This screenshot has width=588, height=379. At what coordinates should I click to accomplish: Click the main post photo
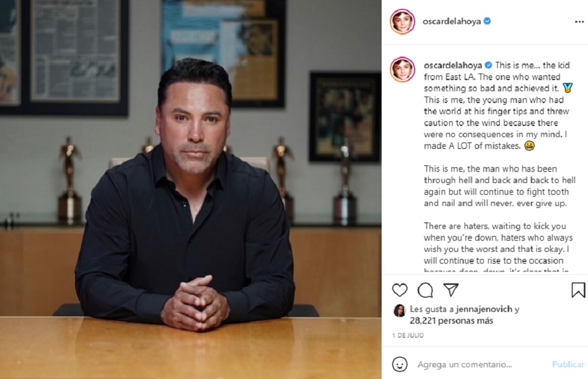click(x=191, y=189)
